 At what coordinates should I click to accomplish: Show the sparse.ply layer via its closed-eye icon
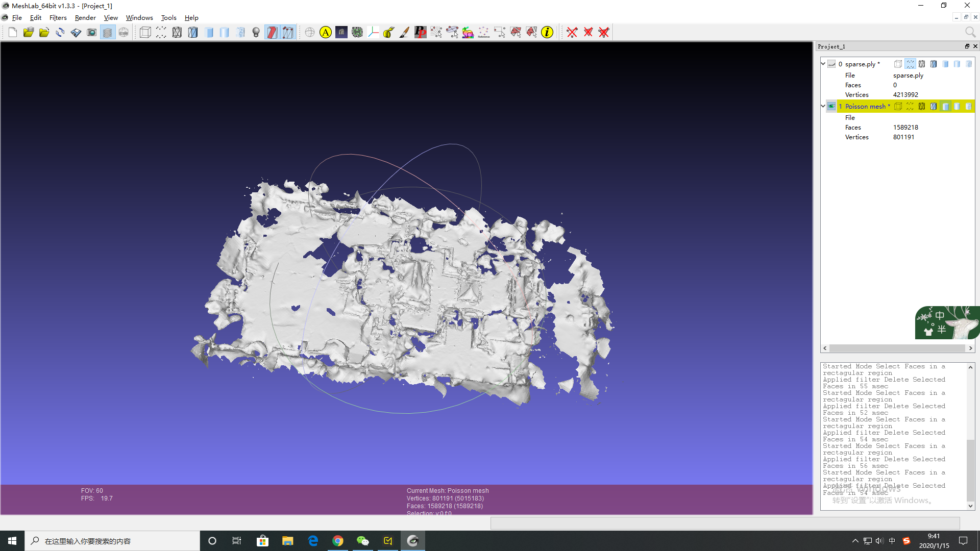click(831, 64)
